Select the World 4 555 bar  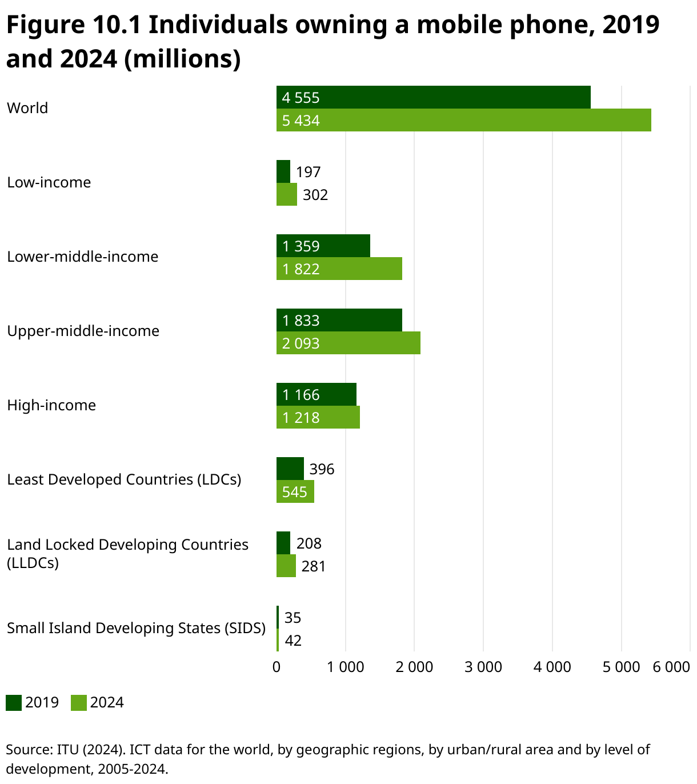tap(428, 97)
